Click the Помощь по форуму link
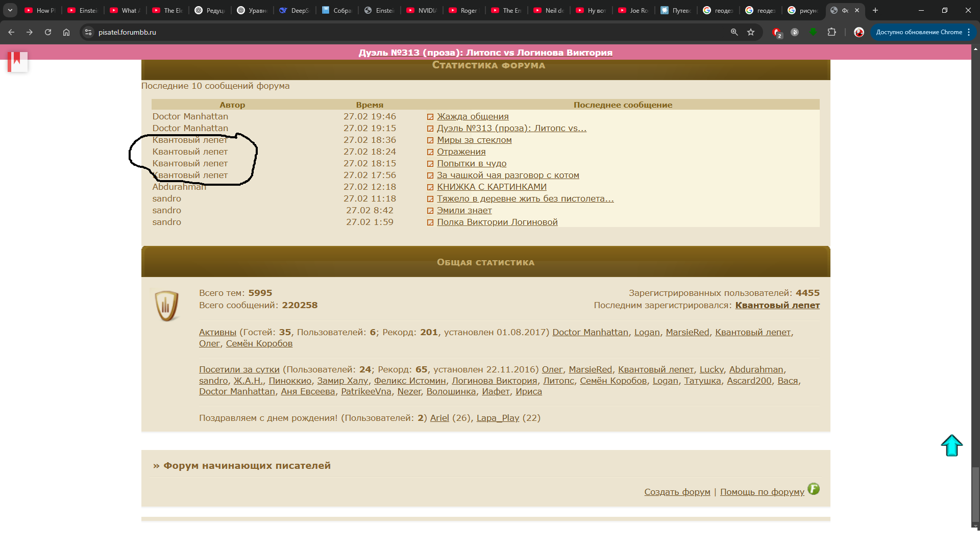The height and width of the screenshot is (551, 980). (x=762, y=492)
